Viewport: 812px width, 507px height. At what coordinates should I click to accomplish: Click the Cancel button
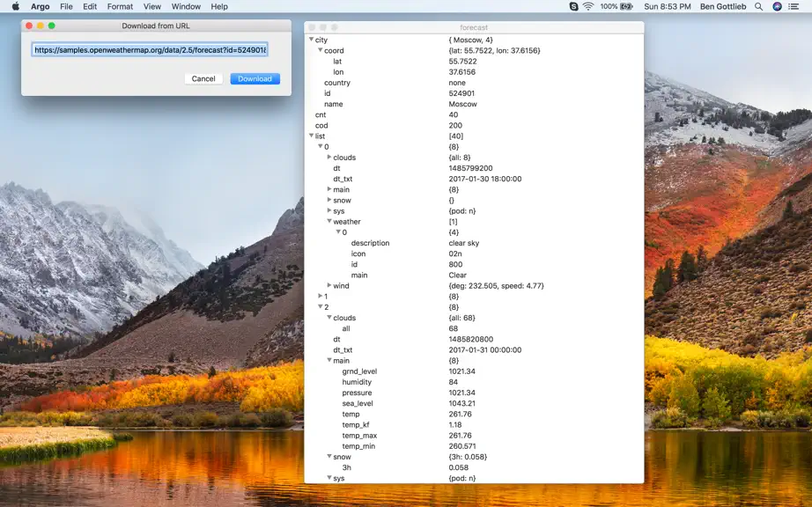coord(203,78)
